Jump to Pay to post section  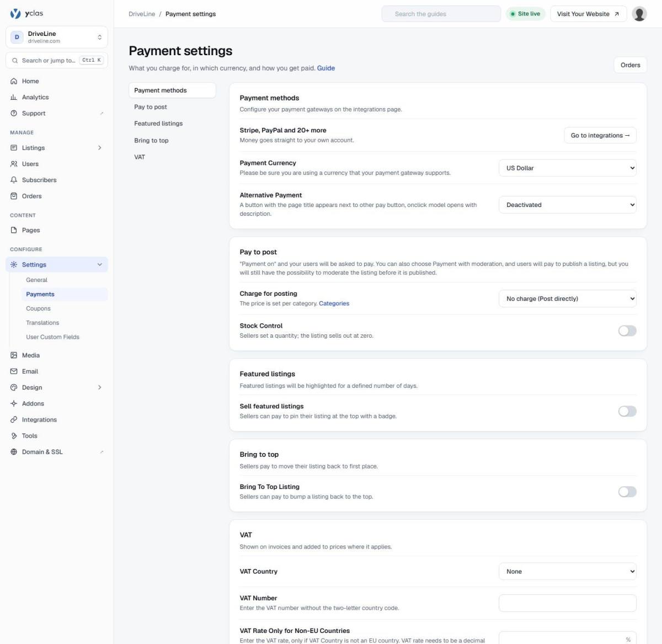pyautogui.click(x=172, y=107)
